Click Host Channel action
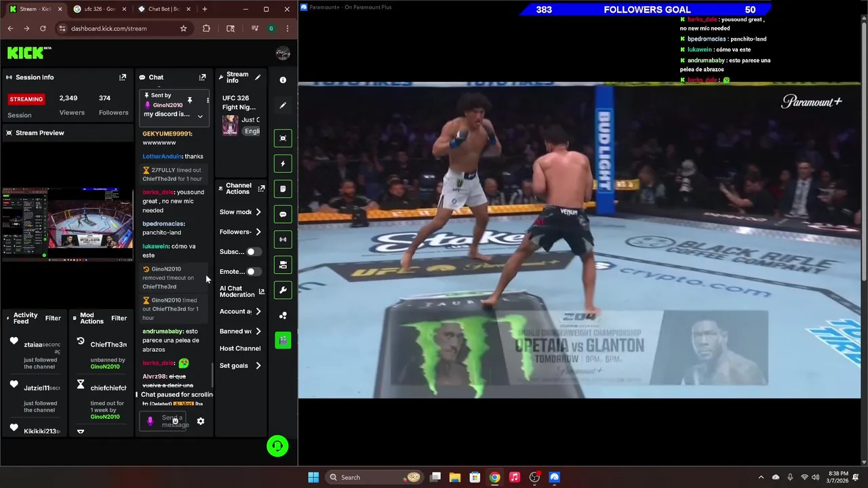Image resolution: width=868 pixels, height=488 pixels. [x=240, y=348]
